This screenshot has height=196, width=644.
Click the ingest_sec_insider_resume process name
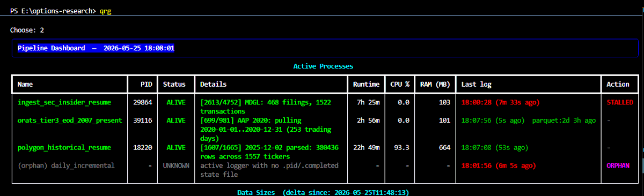pyautogui.click(x=64, y=102)
